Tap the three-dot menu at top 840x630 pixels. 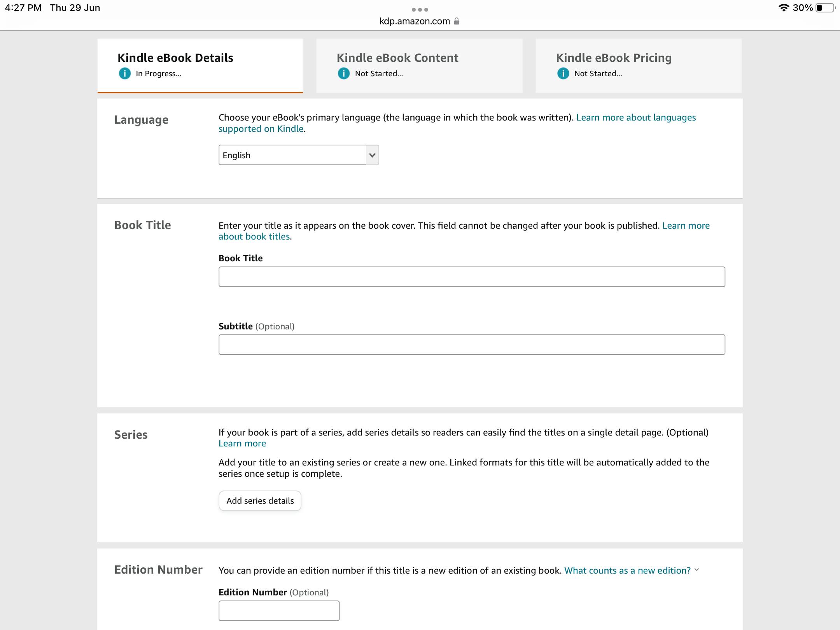coord(420,9)
